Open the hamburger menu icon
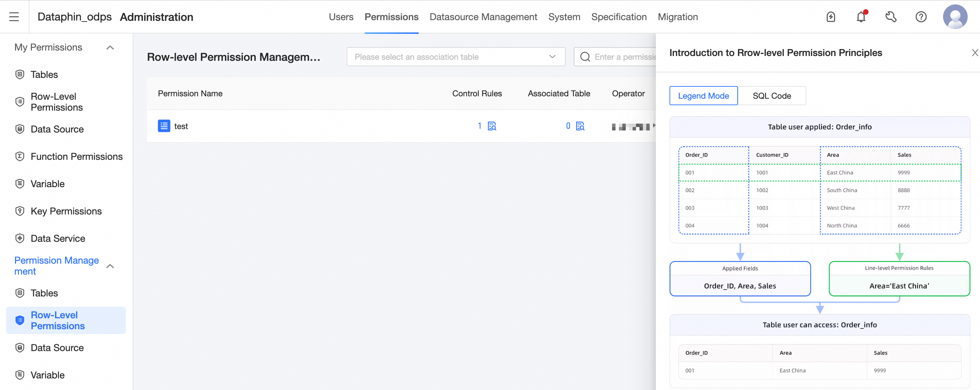 [14, 17]
